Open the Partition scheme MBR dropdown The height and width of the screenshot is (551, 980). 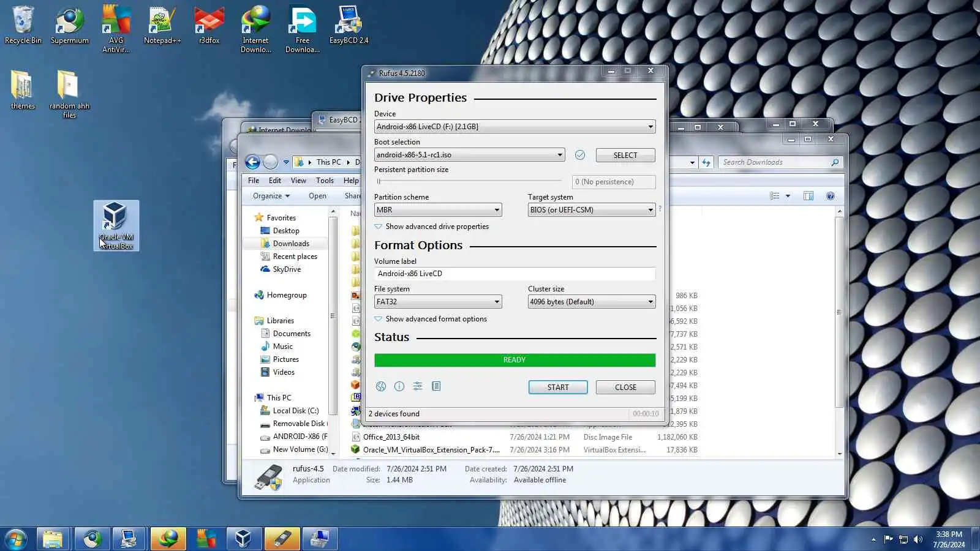[438, 210]
